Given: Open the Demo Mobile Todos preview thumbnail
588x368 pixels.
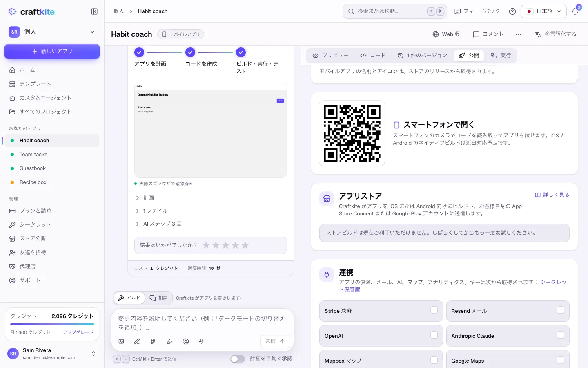Looking at the screenshot, I should coord(211,130).
